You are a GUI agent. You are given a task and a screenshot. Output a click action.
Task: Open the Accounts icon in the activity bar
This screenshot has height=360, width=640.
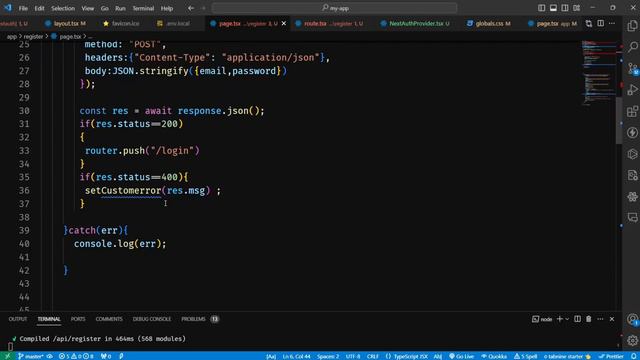coord(632,319)
